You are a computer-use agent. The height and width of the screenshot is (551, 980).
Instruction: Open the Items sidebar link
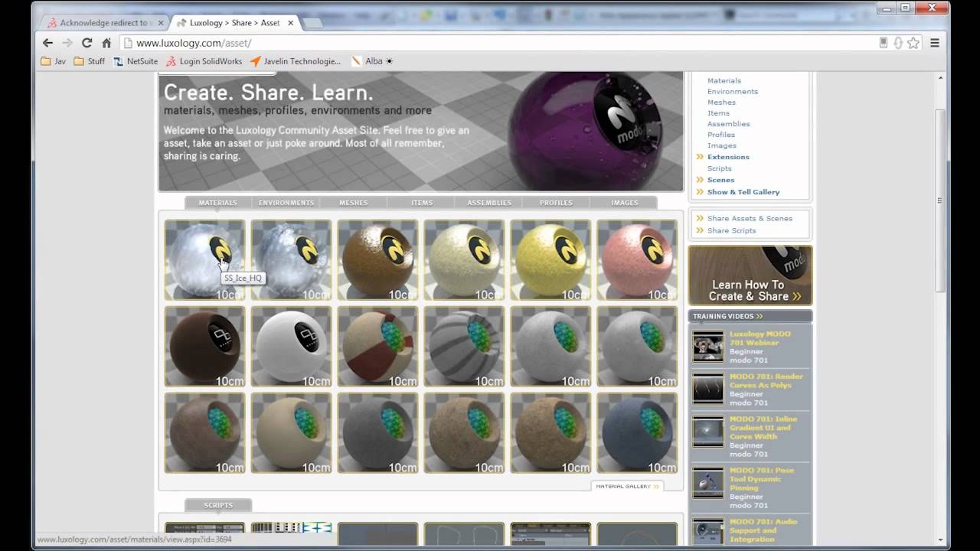click(718, 112)
